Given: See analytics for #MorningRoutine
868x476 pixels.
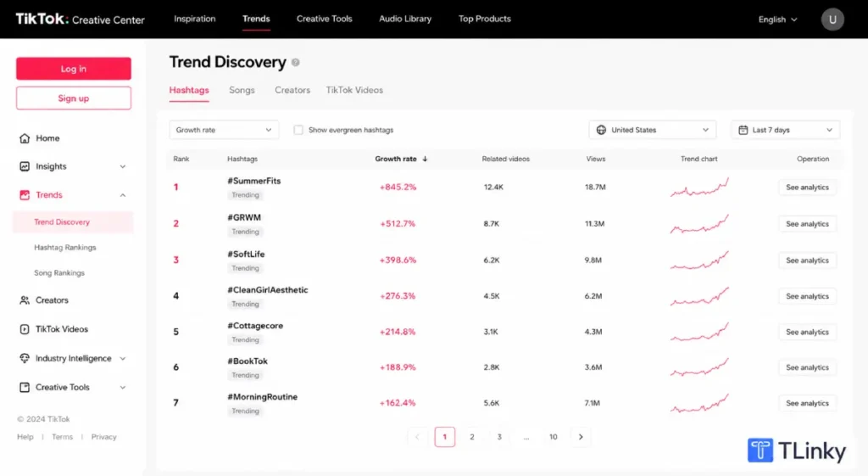Looking at the screenshot, I should [807, 403].
